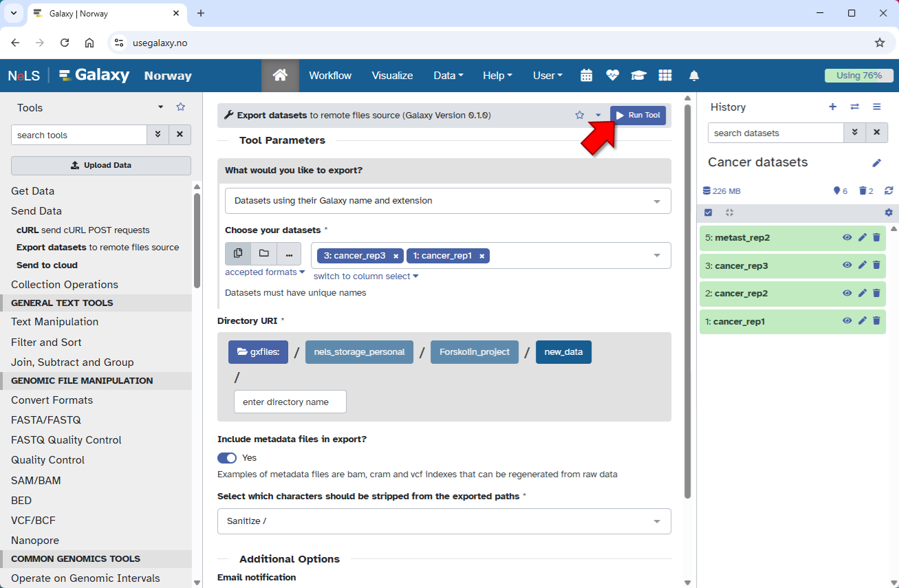Edit Cancer datasets history name pencil
The image size is (899, 588).
tap(876, 163)
